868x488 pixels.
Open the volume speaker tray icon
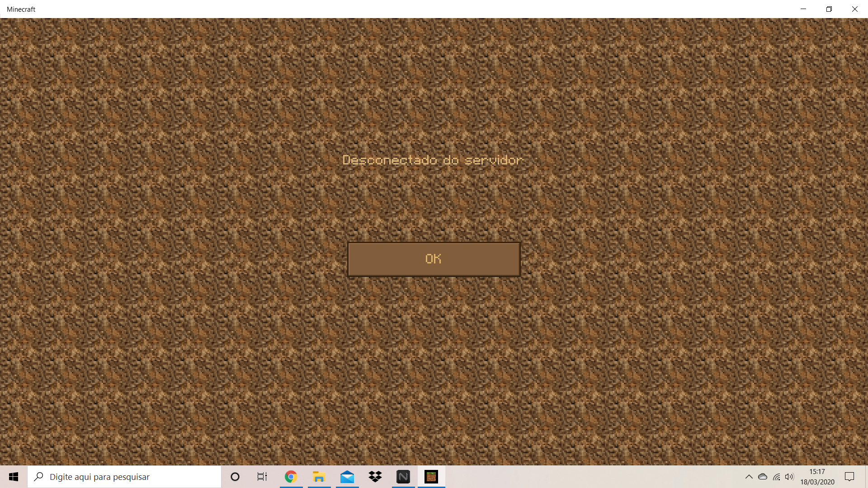[x=789, y=477]
